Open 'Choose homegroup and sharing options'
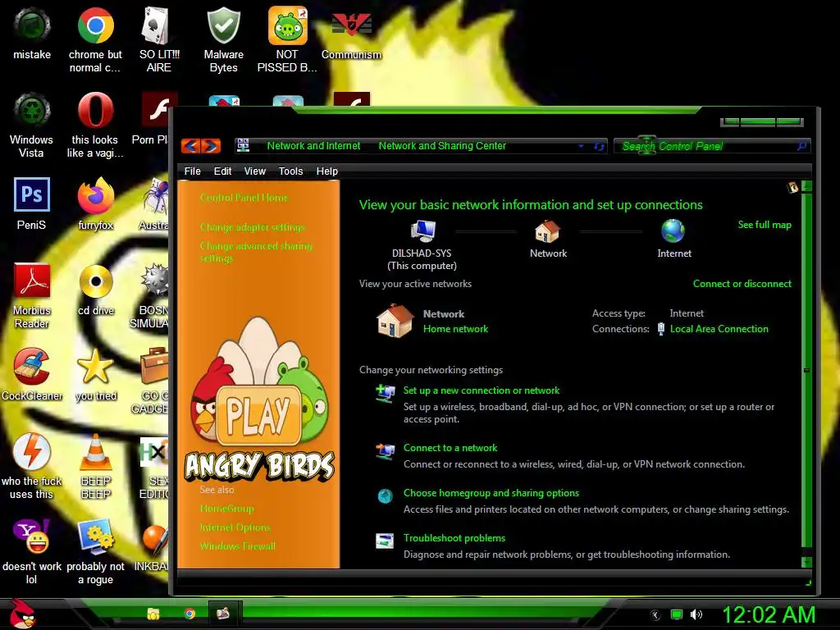 tap(491, 492)
